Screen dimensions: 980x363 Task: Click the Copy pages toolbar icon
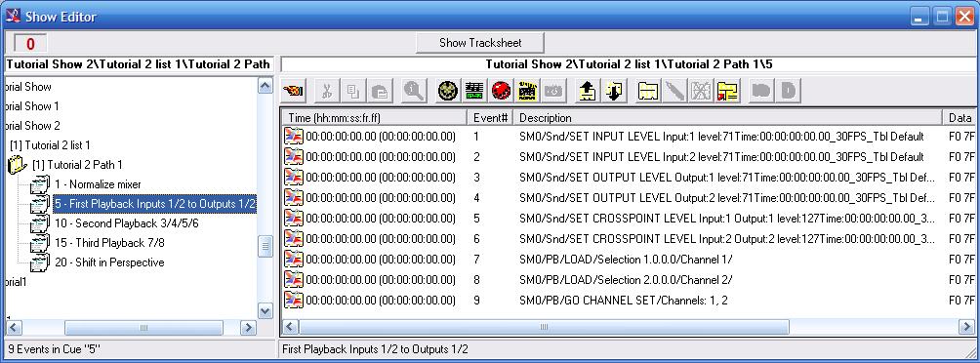click(352, 91)
